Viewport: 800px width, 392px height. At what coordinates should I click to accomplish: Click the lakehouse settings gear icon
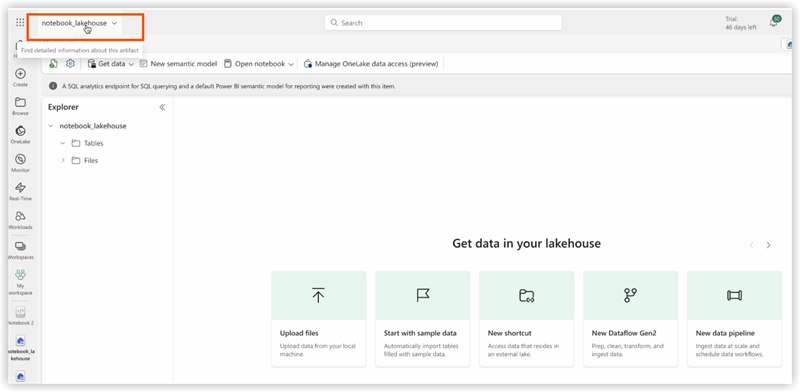pyautogui.click(x=70, y=64)
